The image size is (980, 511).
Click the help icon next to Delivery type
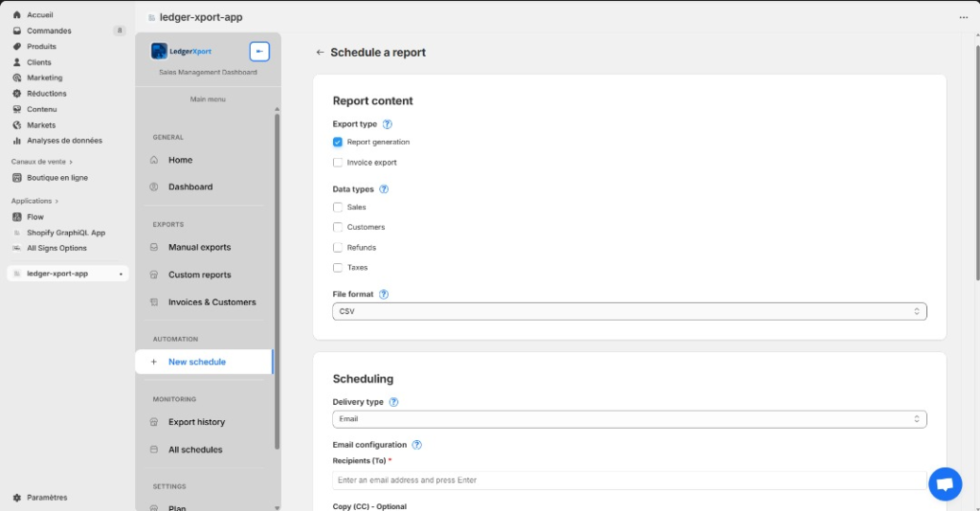(393, 402)
